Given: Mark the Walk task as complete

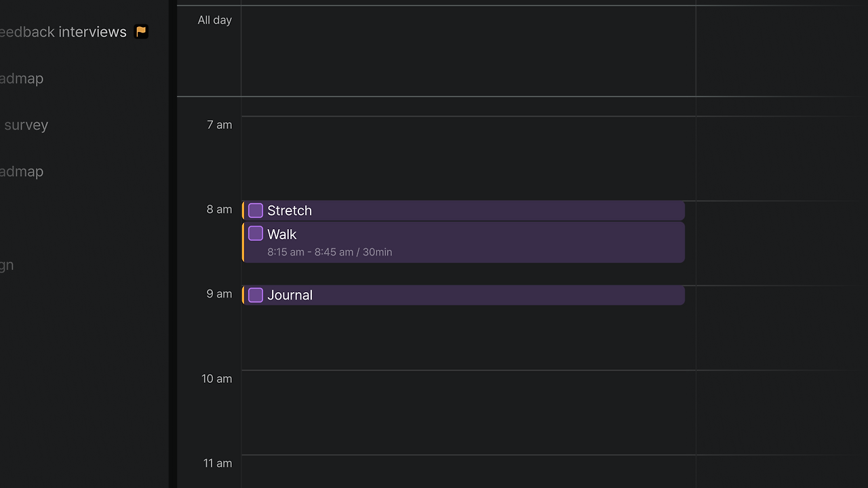Looking at the screenshot, I should (256, 234).
